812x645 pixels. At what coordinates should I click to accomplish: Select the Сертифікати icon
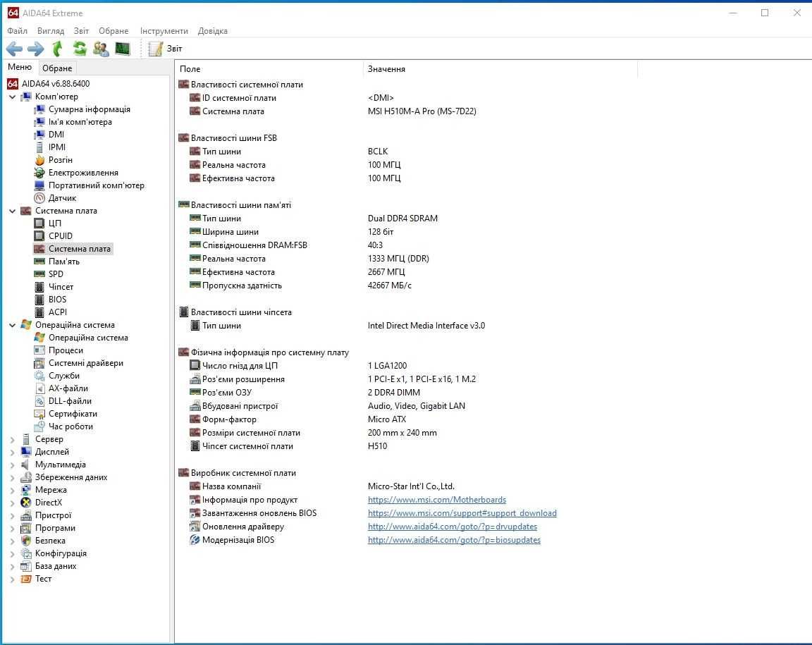pos(39,414)
